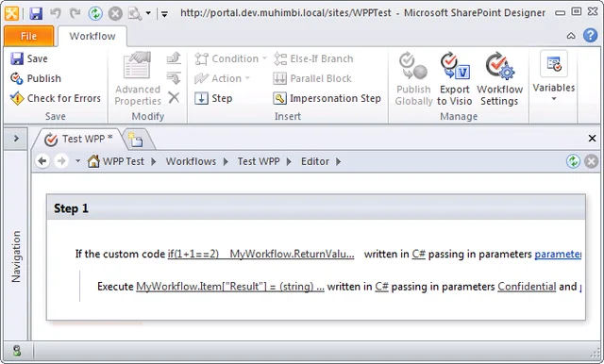This screenshot has width=604, height=364.
Task: Click the help question mark icon
Action: (x=590, y=36)
